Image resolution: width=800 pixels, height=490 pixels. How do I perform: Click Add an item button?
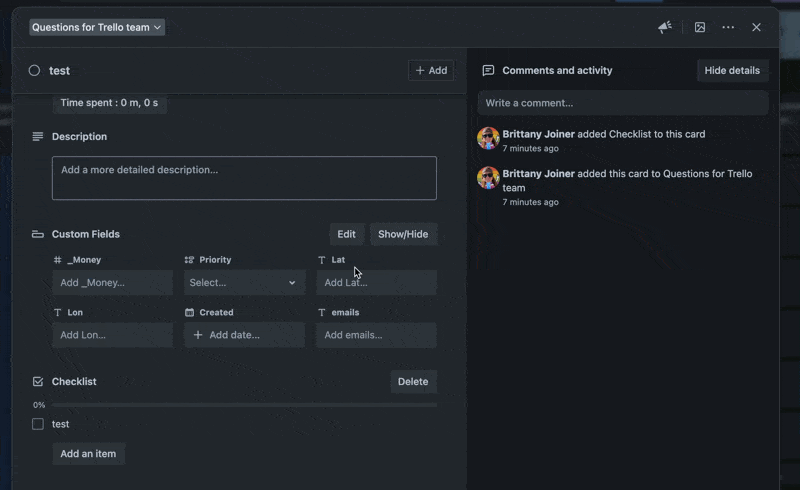coord(88,454)
